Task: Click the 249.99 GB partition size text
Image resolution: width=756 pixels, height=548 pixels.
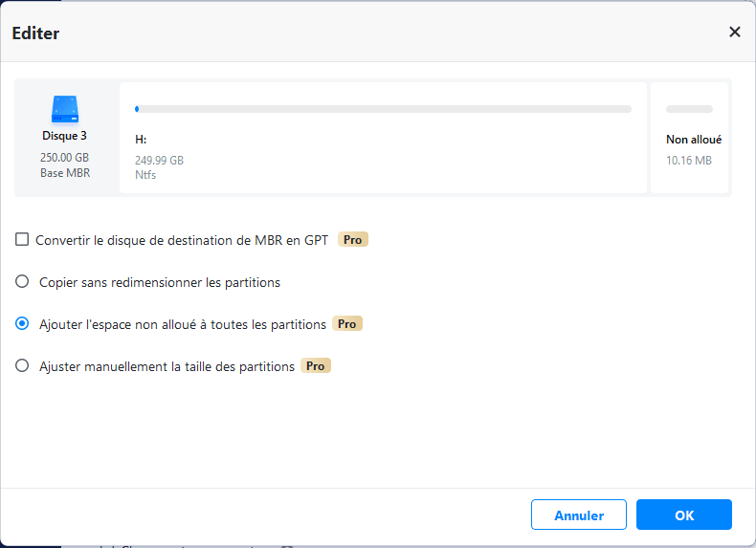Action: pyautogui.click(x=159, y=161)
